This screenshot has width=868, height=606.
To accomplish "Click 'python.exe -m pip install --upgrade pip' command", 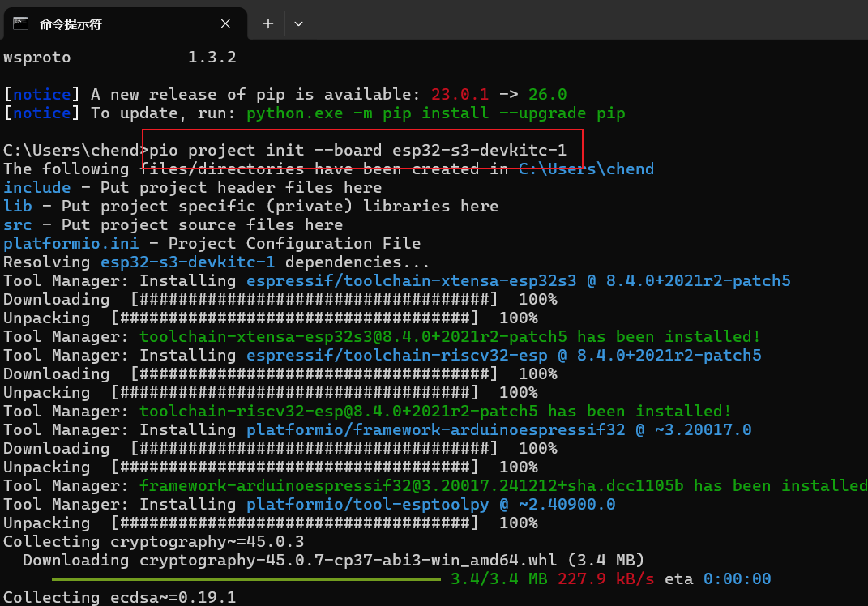I will click(436, 113).
